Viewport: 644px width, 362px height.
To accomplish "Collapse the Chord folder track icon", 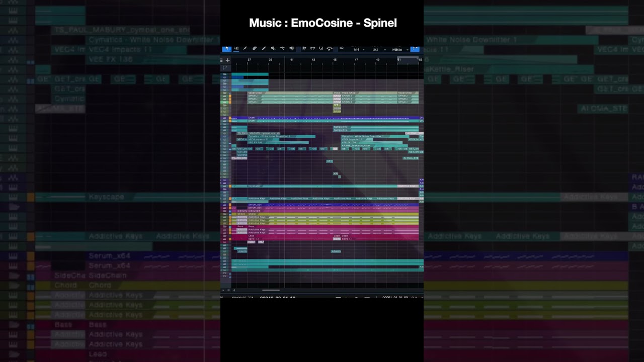I will (224, 214).
